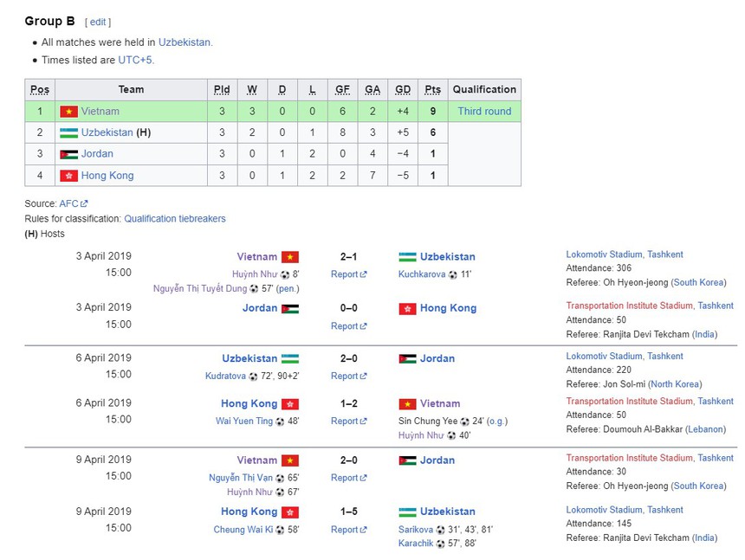Click the external link icon on the first Report
745x560 pixels.
[x=364, y=274]
